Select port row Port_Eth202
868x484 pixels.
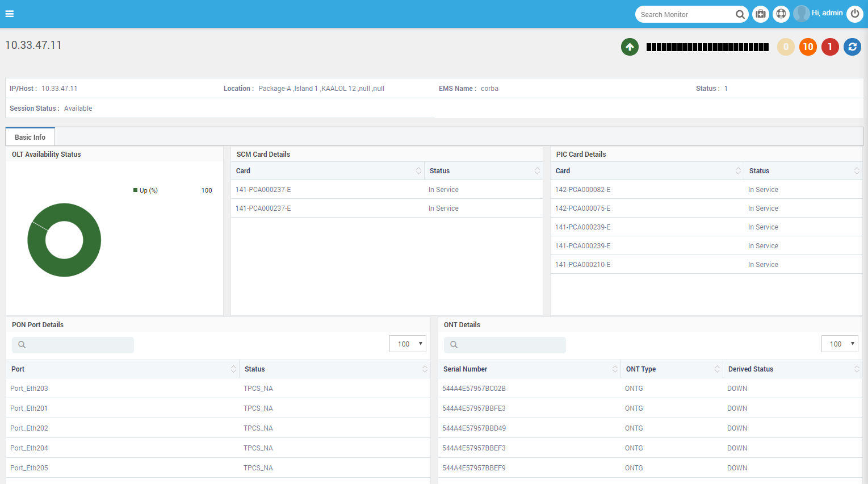tap(218, 428)
